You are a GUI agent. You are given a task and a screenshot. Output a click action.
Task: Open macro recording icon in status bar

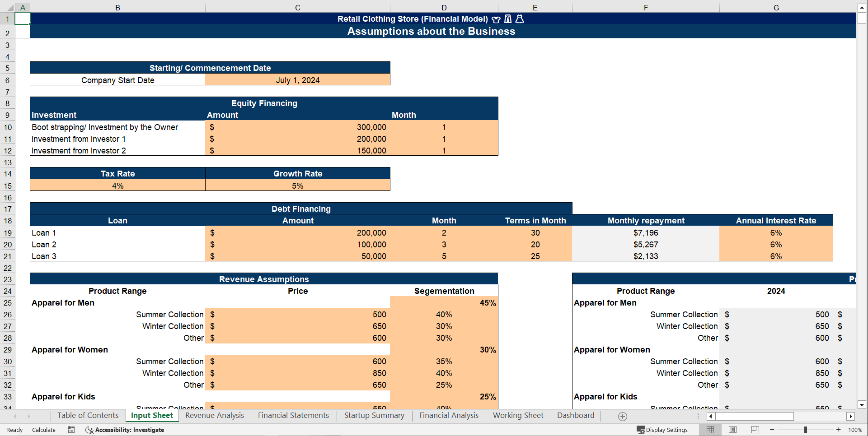71,430
